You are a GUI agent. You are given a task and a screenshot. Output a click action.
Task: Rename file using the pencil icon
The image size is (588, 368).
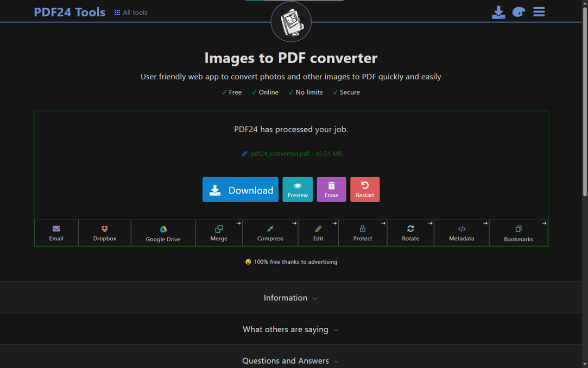click(245, 154)
